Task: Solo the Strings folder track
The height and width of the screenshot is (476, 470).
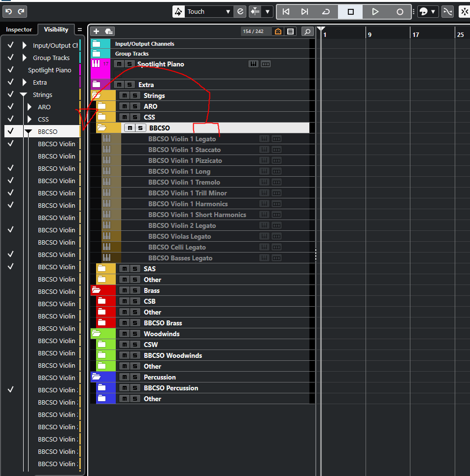Action: (135, 95)
